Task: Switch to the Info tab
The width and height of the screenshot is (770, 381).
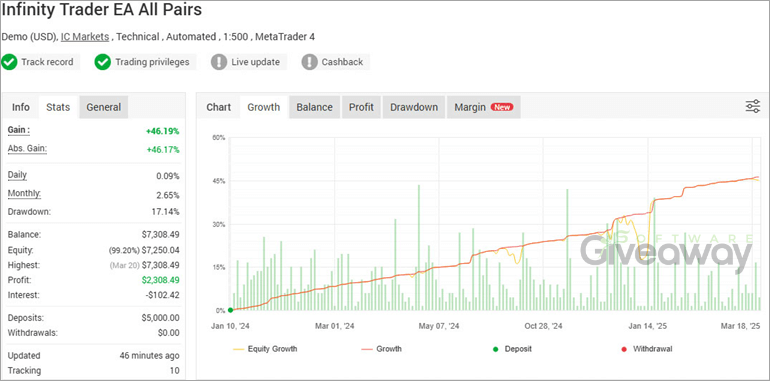Action: pyautogui.click(x=21, y=107)
